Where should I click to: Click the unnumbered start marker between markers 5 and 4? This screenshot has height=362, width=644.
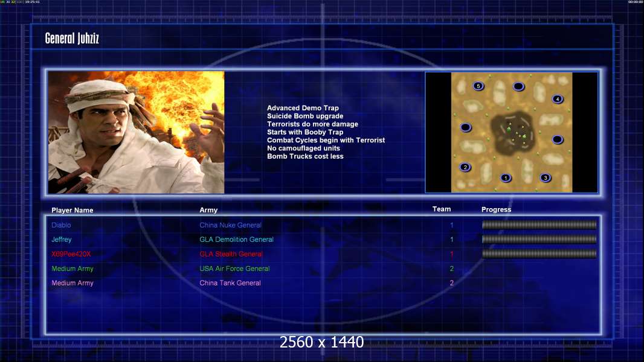(x=519, y=86)
